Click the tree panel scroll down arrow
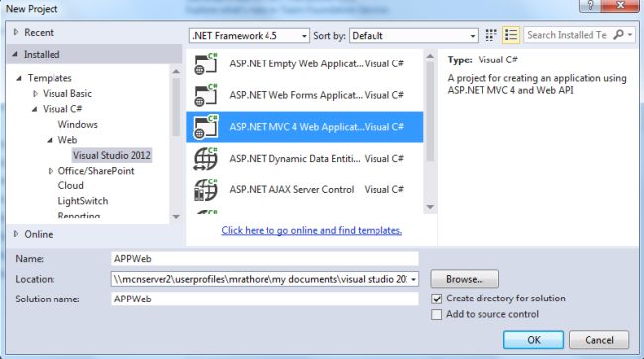644x359 pixels. click(x=176, y=217)
